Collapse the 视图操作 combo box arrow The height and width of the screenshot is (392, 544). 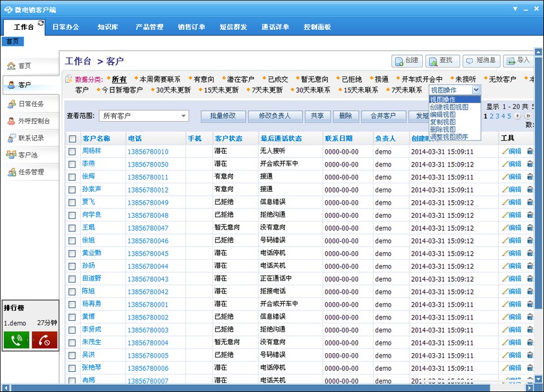pyautogui.click(x=476, y=90)
